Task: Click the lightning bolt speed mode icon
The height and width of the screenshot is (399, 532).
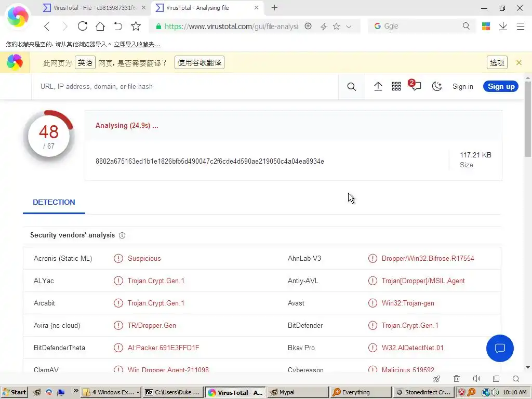Action: (x=323, y=26)
